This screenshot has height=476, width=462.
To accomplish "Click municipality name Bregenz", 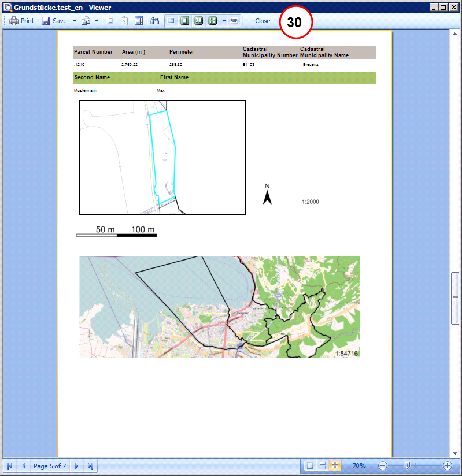I will pos(311,64).
